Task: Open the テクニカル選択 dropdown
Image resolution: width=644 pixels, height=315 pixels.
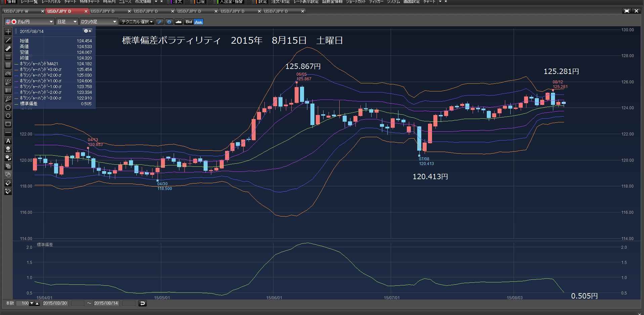Action: click(137, 22)
